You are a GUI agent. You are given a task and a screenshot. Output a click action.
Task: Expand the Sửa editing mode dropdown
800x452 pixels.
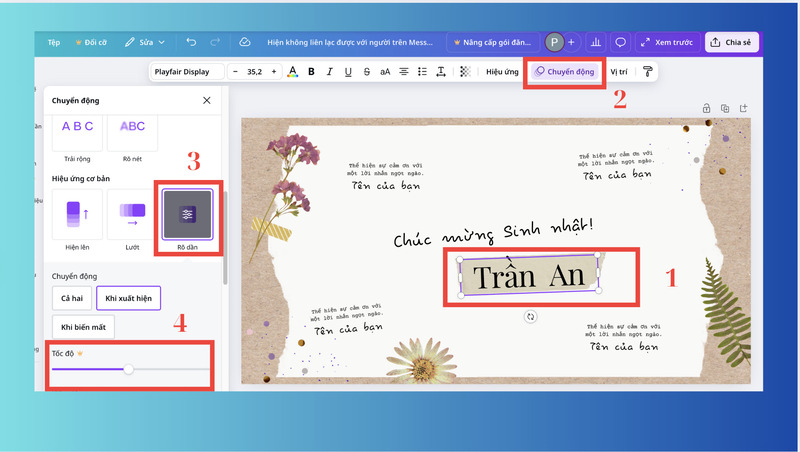click(145, 43)
